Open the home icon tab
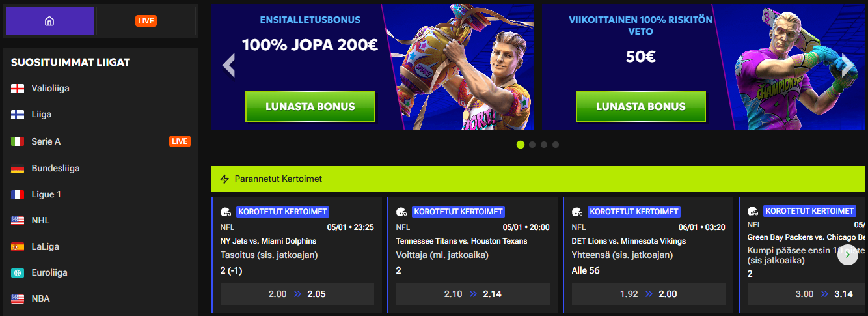The image size is (868, 316). (x=49, y=21)
